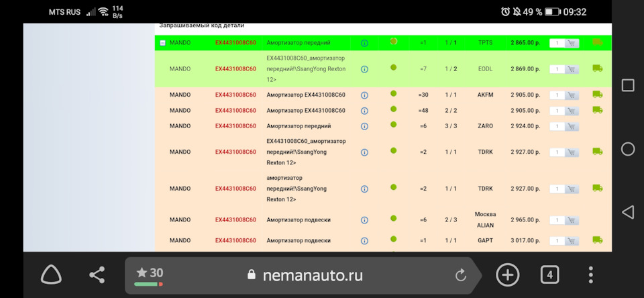The image size is (644, 298).
Task: Open the info icon in the ZARO row
Action: click(x=364, y=126)
